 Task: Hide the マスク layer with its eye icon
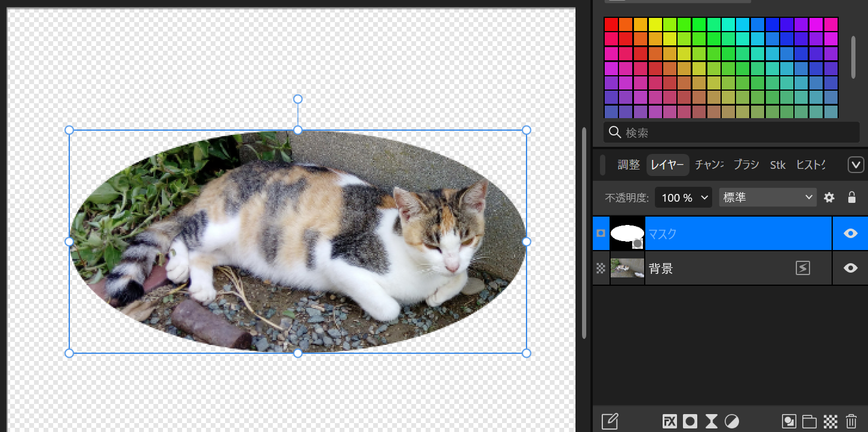click(x=851, y=233)
